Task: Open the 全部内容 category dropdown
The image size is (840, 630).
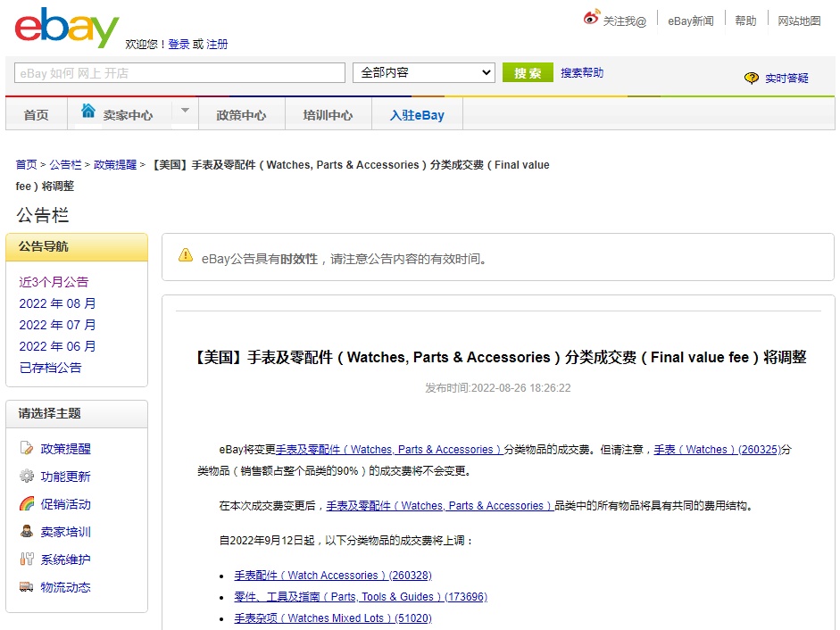Action: (423, 72)
